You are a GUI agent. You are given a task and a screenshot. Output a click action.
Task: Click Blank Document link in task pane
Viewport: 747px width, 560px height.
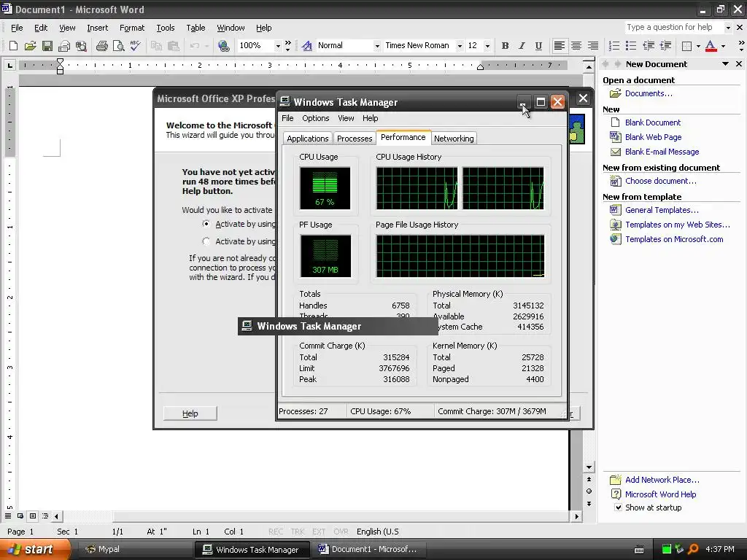click(x=653, y=122)
